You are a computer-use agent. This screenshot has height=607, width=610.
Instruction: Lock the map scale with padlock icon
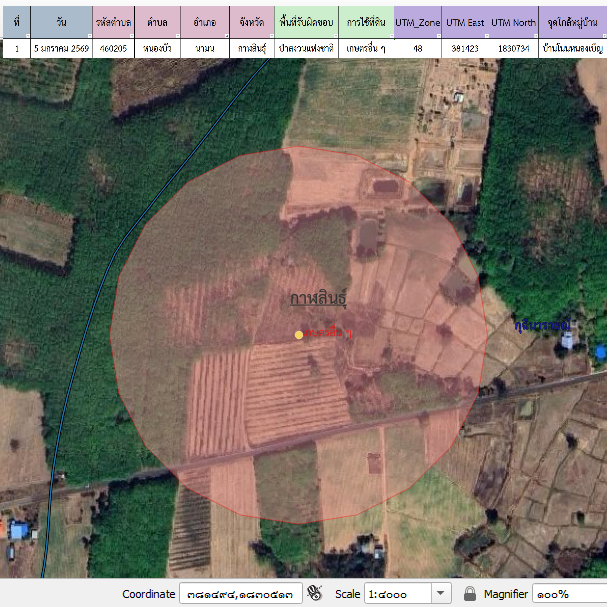point(470,593)
